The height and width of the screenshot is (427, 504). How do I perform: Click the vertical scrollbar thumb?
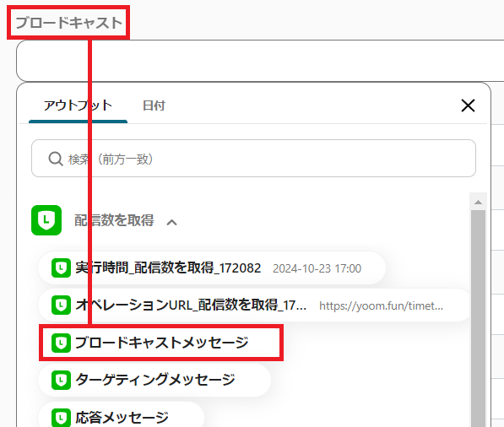[479, 318]
